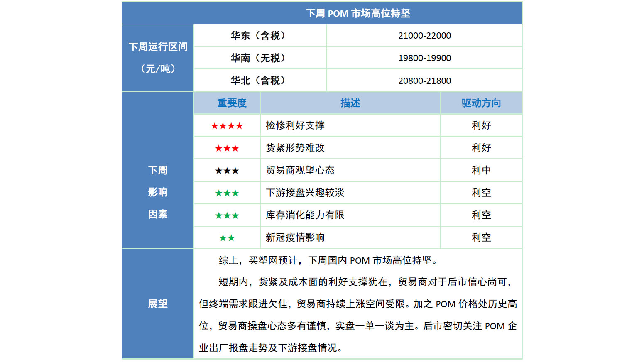Click the 华南（无税） region cell
Image resolution: width=644 pixels, height=362 pixels.
pos(260,58)
